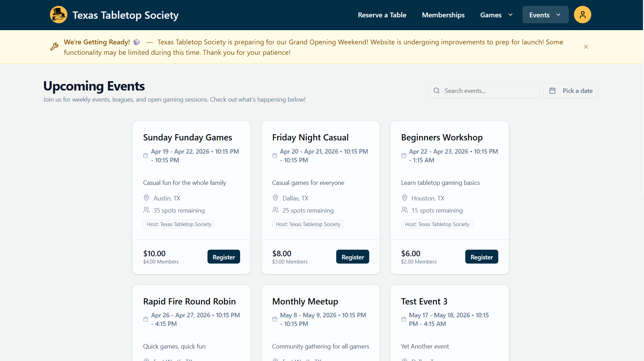Open the Test Event 3 title
The width and height of the screenshot is (644, 361).
point(424,301)
